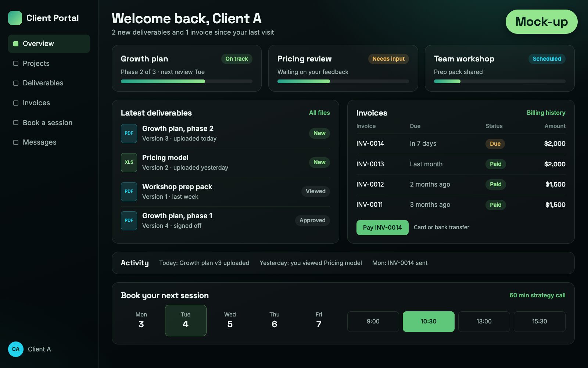Click the Pricing review progress bar
This screenshot has width=588, height=368.
click(343, 81)
